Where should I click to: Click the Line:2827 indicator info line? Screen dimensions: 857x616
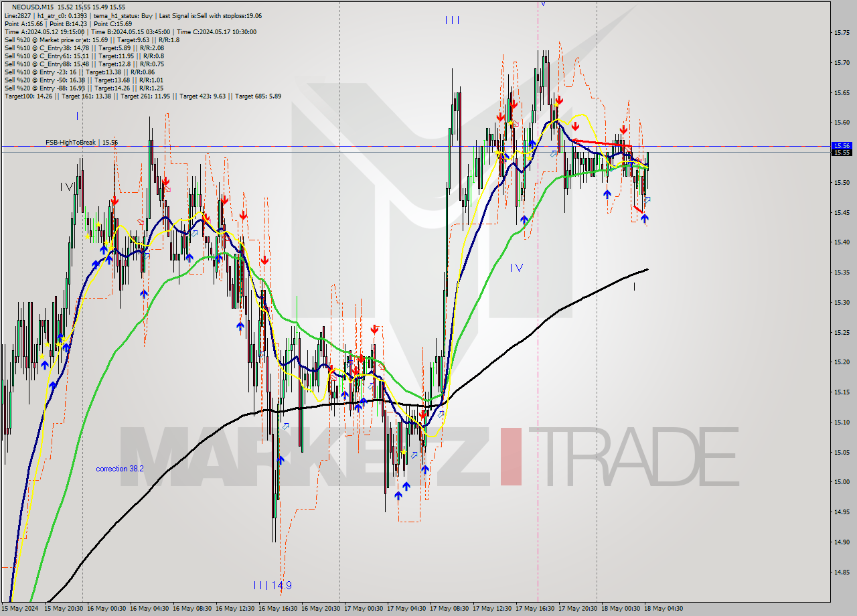point(133,15)
